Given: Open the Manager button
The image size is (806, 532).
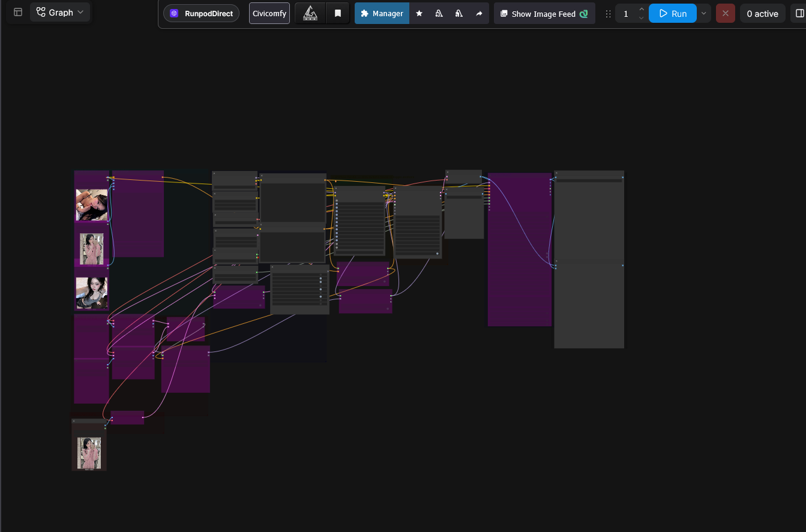Looking at the screenshot, I should pos(382,13).
